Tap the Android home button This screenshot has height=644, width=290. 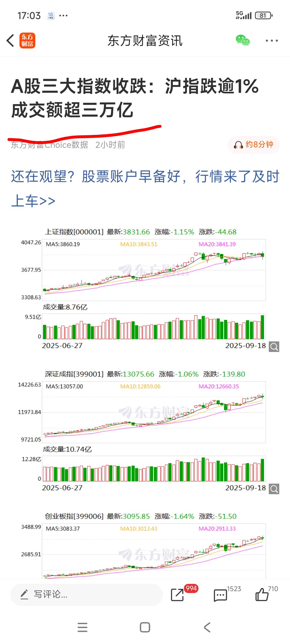[x=145, y=627]
